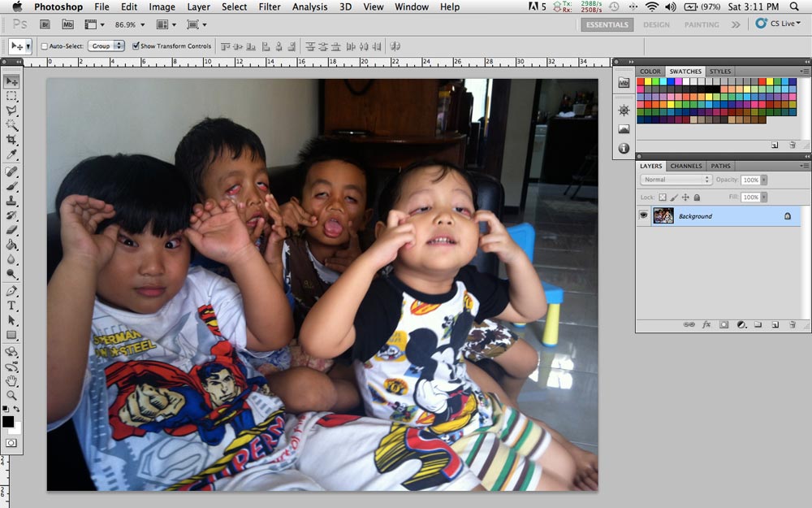Open the Group auto-select dropdown
This screenshot has height=508, width=812.
click(x=106, y=46)
